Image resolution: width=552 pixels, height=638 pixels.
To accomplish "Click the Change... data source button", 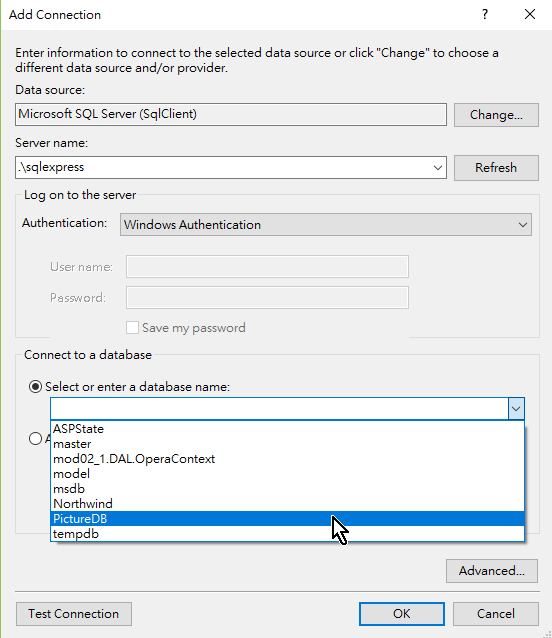I will (496, 115).
